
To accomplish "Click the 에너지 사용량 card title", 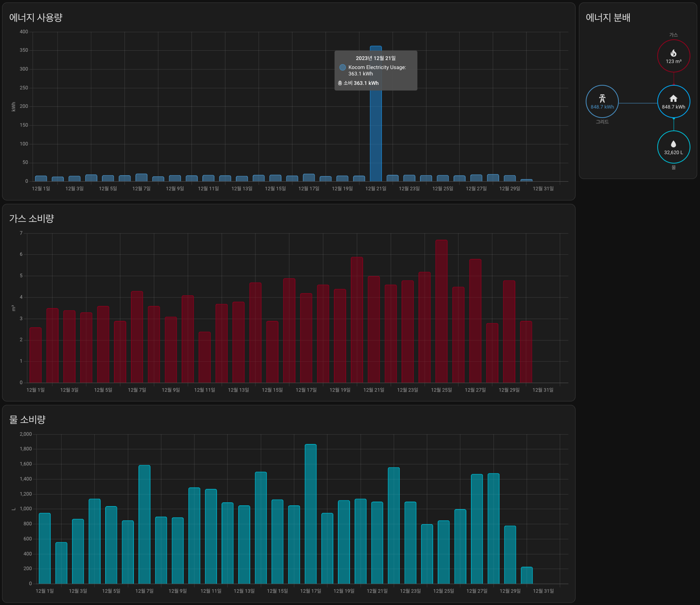I will (36, 17).
